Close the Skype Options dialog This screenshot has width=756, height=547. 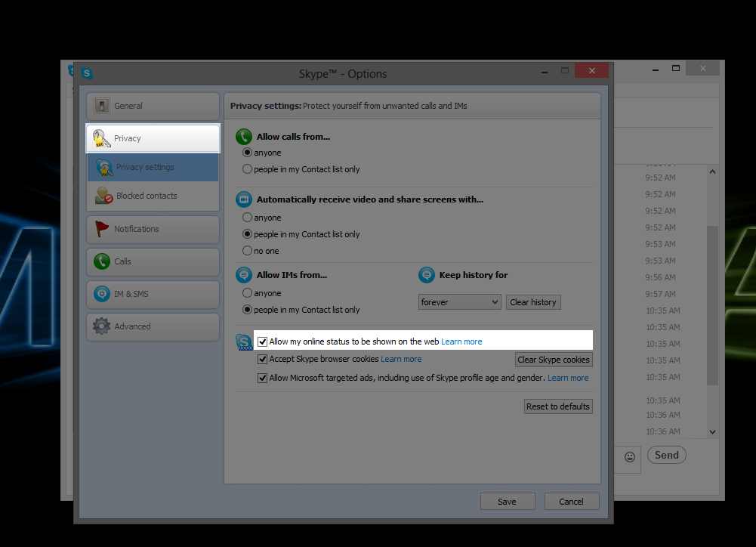pos(591,71)
